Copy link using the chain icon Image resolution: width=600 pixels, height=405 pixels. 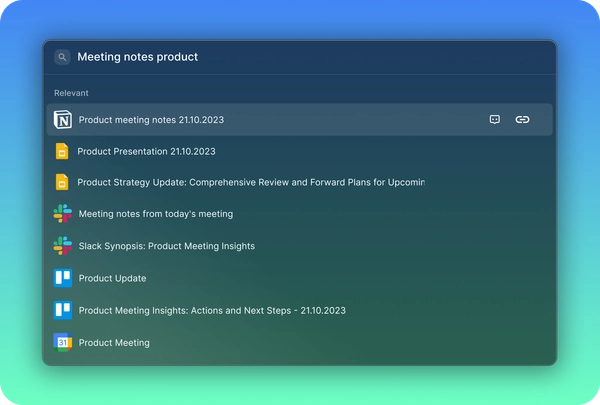pos(522,120)
